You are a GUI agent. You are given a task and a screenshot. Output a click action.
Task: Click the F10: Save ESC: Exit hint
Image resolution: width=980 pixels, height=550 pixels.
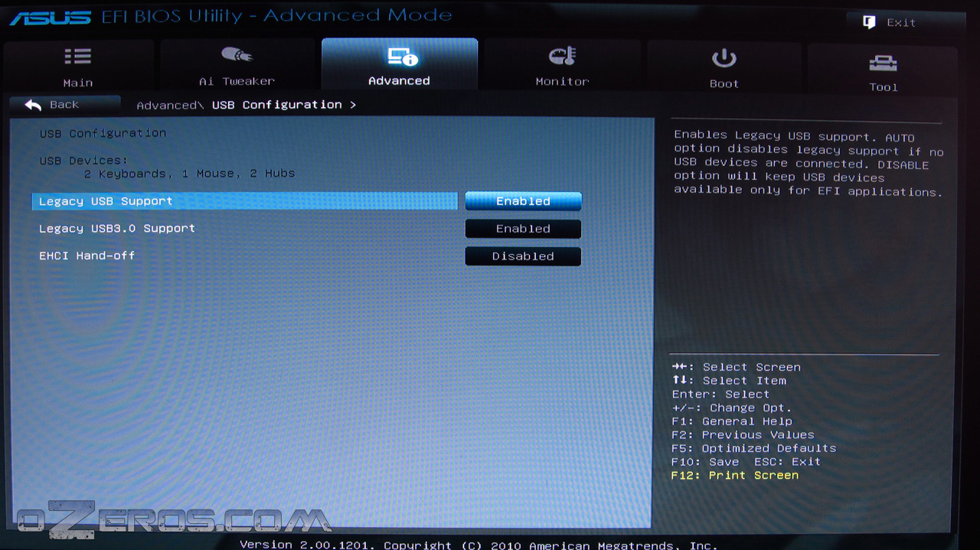click(746, 462)
